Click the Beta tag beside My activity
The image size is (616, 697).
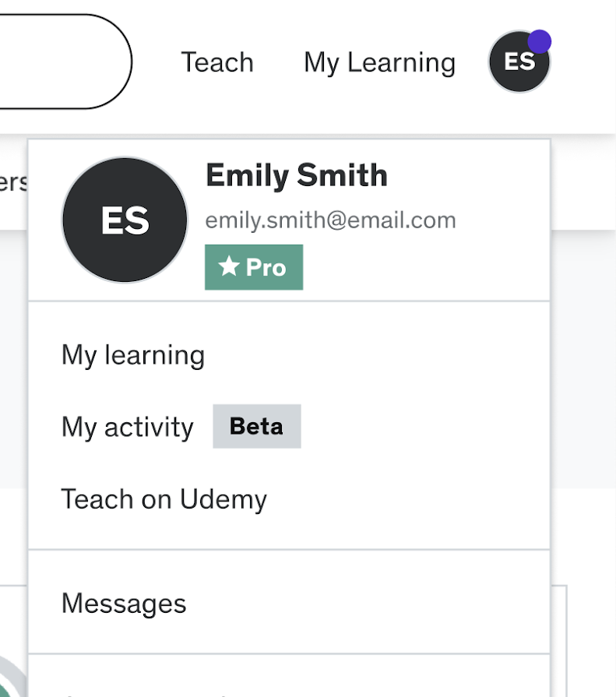coord(256,426)
